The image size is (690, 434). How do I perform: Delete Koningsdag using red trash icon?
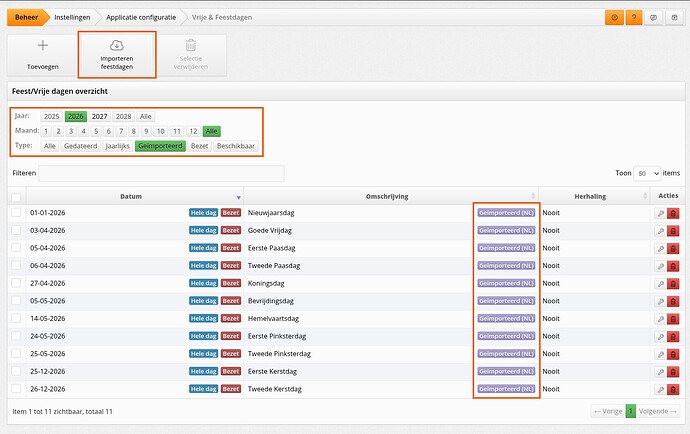[673, 283]
